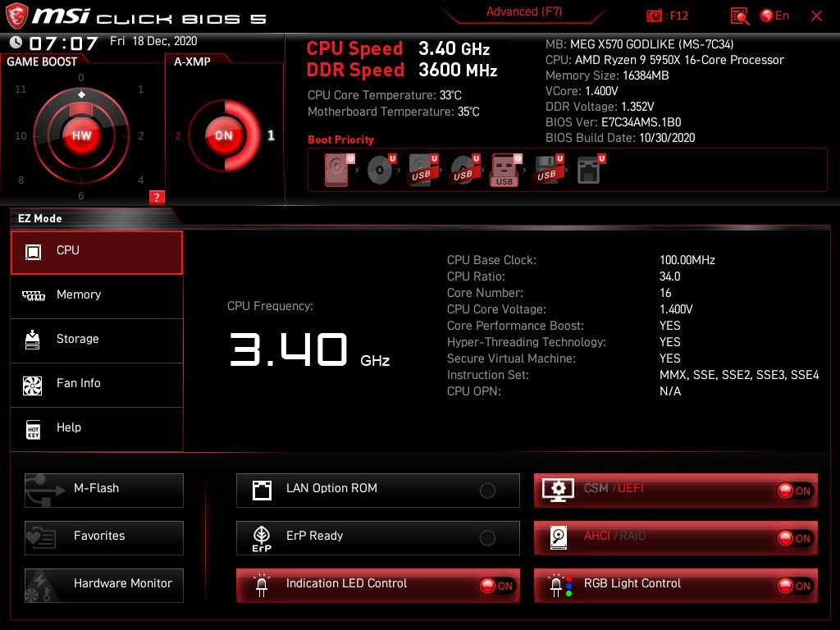Click the CPU chip icon in EZ Mode
The width and height of the screenshot is (840, 630).
point(33,252)
